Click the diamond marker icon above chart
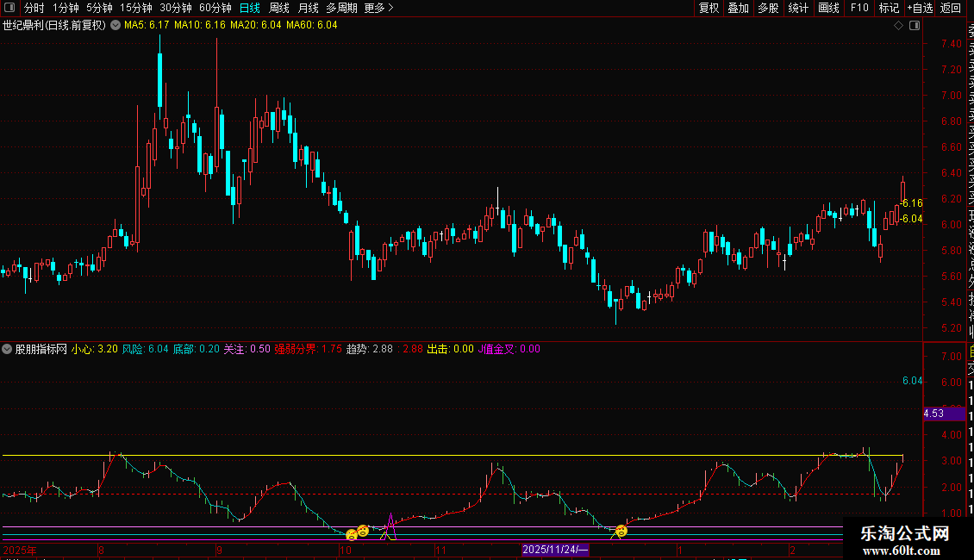Image resolution: width=974 pixels, height=560 pixels. point(898,25)
